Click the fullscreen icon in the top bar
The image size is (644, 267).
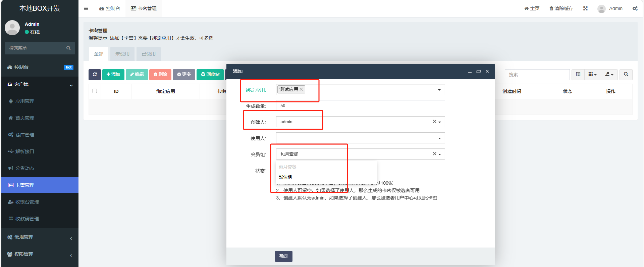pos(585,8)
